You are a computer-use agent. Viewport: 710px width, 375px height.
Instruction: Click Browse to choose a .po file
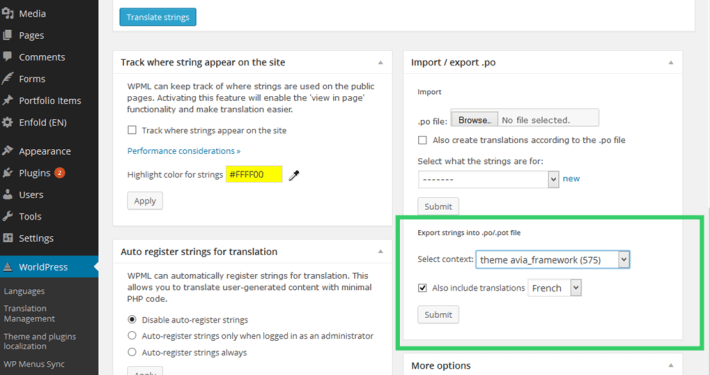[475, 120]
